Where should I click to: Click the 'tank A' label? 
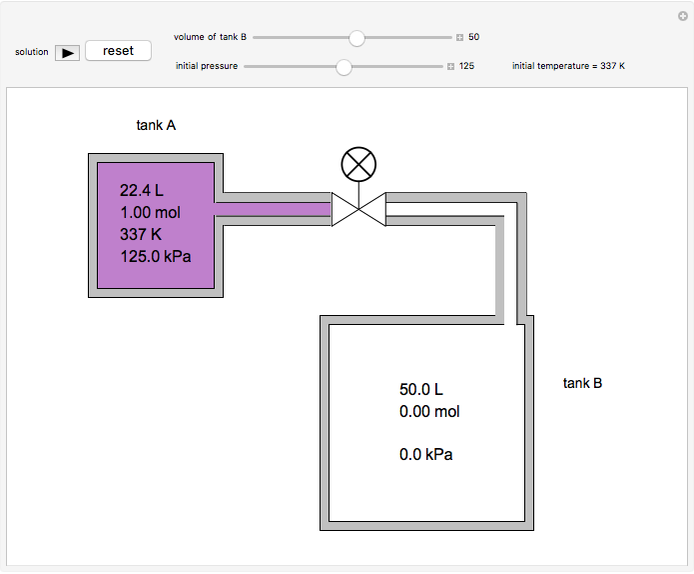[x=156, y=125]
